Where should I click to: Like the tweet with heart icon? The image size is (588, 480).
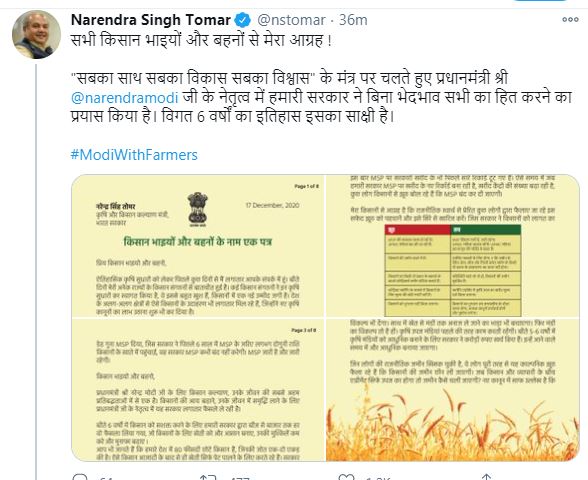(346, 477)
